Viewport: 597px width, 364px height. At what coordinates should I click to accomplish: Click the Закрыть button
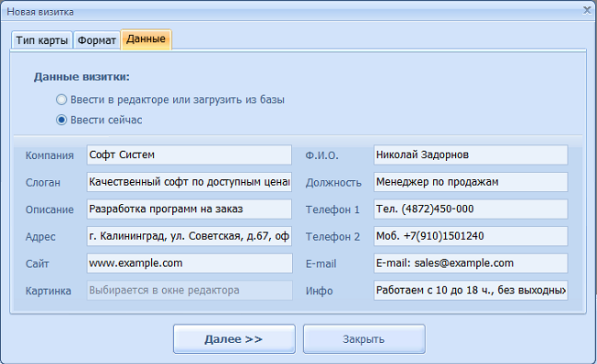coord(364,339)
